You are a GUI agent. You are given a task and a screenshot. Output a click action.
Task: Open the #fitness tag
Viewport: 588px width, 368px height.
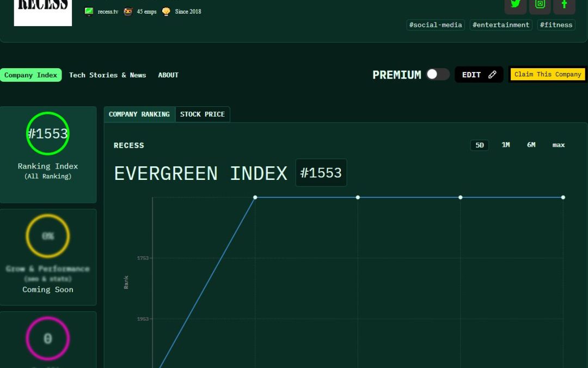pyautogui.click(x=556, y=25)
